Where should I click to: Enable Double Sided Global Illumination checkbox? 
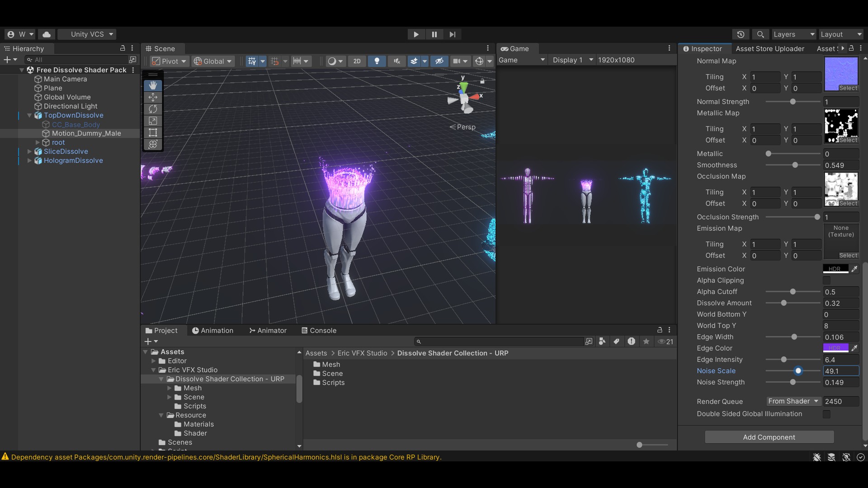[x=826, y=414]
